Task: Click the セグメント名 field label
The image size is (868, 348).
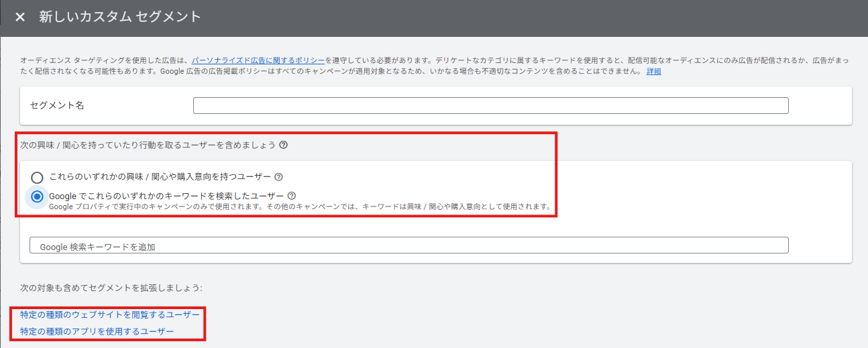Action: pos(57,106)
